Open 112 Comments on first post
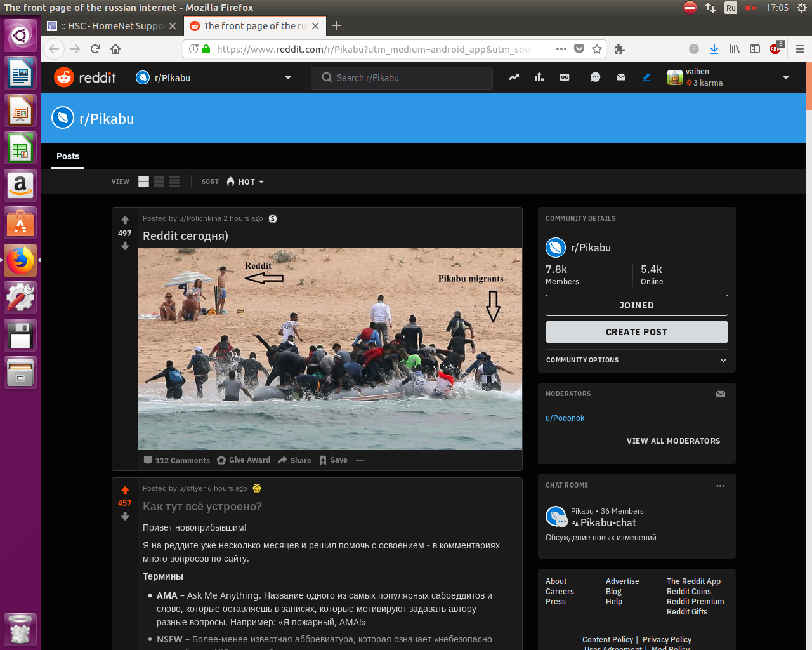 click(176, 460)
